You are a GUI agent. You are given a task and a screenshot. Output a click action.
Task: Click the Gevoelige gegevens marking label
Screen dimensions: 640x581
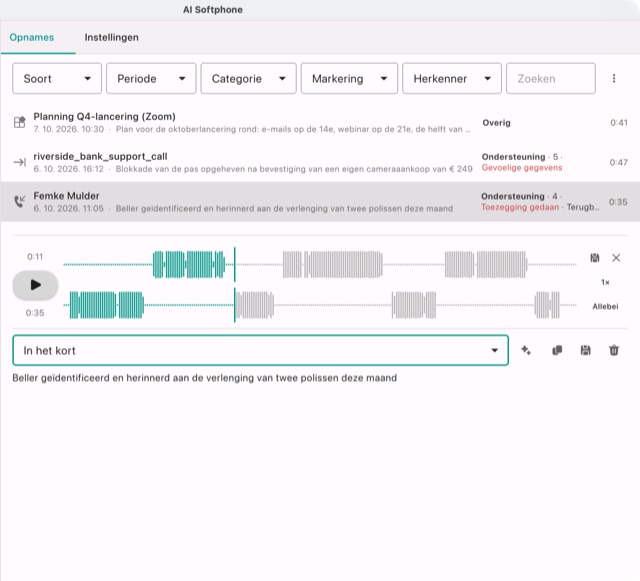click(522, 168)
